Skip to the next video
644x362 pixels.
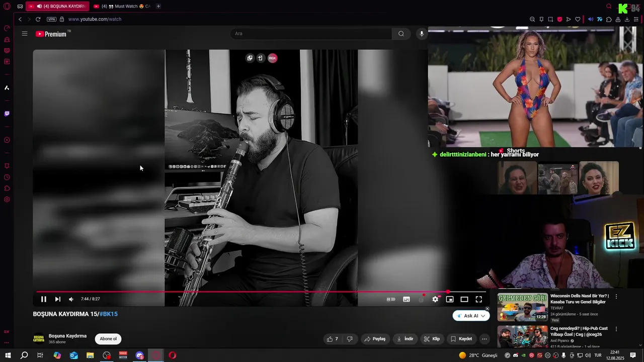point(58,299)
